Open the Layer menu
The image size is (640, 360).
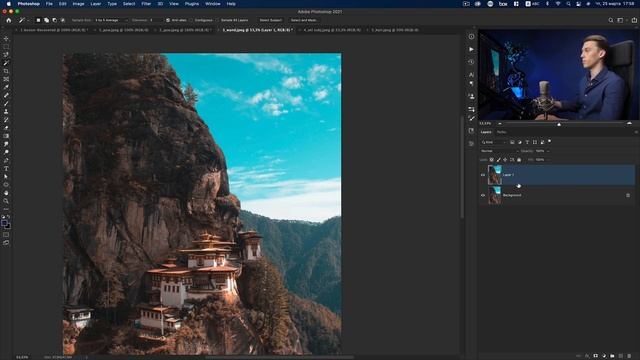96,4
